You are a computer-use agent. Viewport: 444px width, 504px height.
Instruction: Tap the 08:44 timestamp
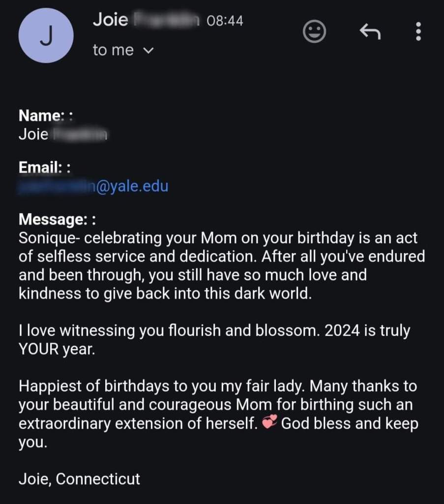[x=225, y=21]
